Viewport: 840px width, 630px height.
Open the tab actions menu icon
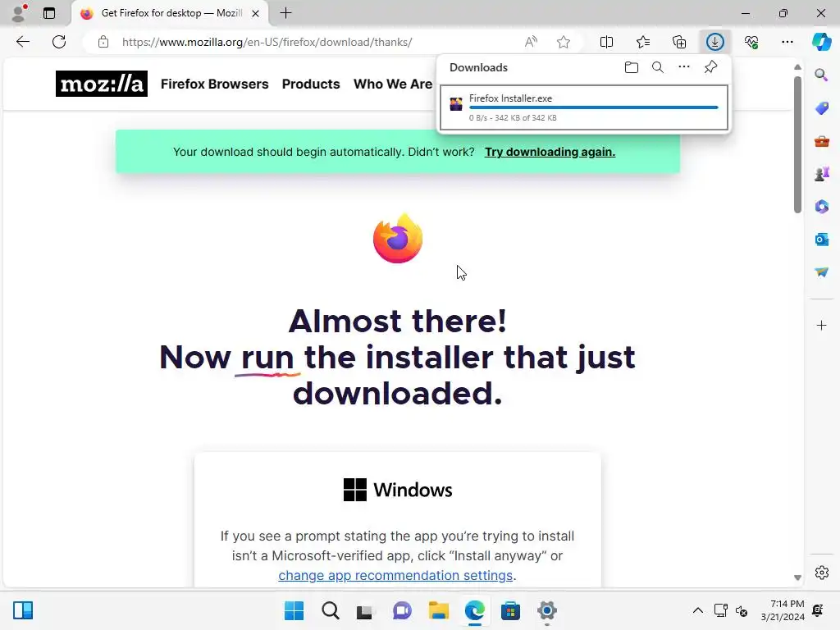click(x=49, y=13)
